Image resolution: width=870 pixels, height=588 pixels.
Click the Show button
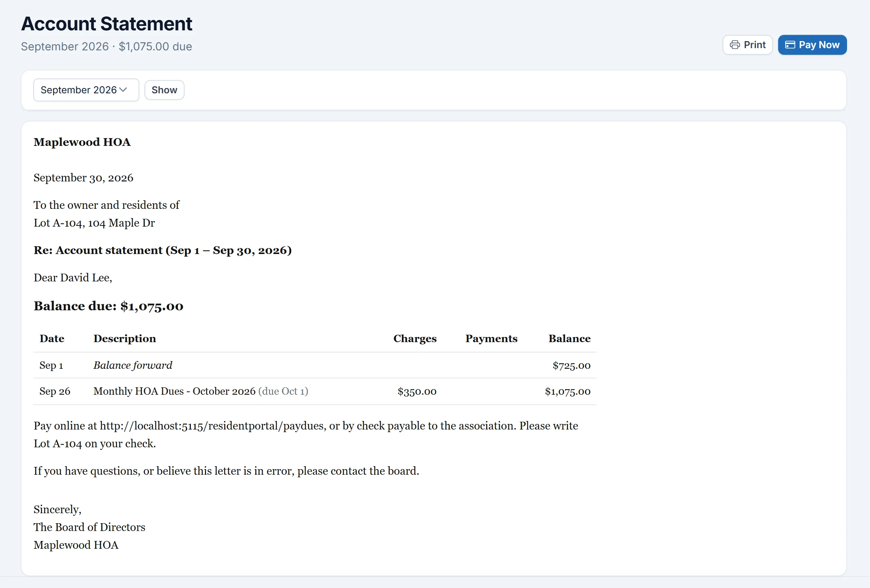[165, 90]
